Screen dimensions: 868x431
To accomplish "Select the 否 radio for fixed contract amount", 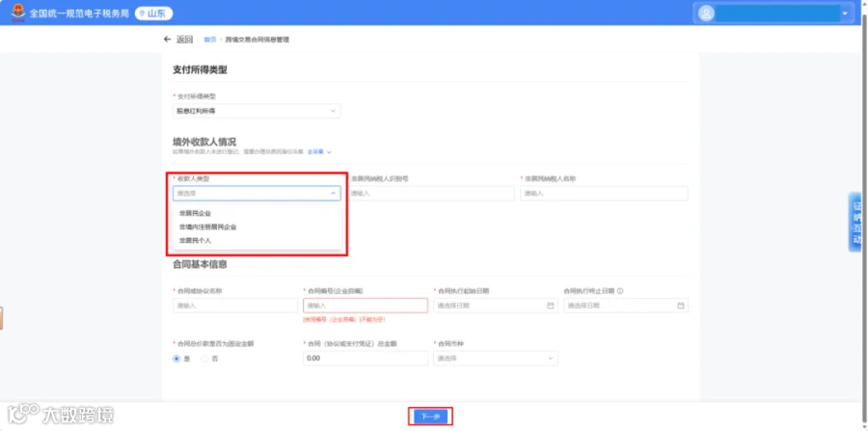I will coord(204,359).
